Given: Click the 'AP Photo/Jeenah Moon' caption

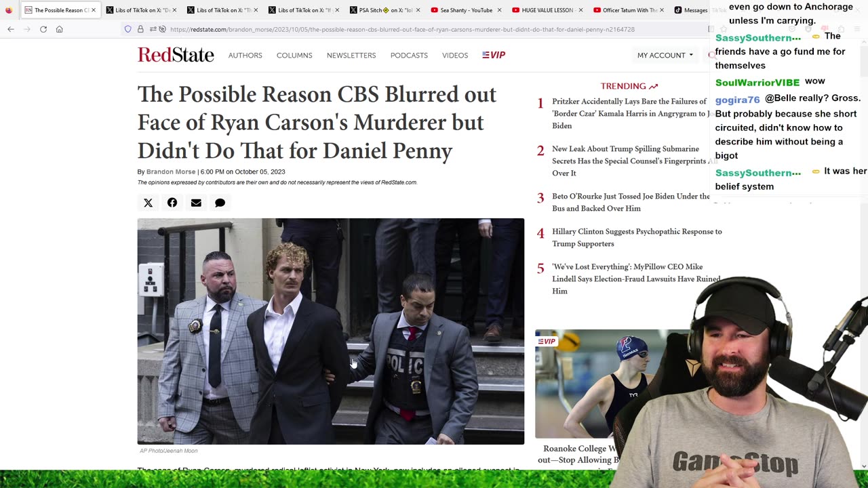Looking at the screenshot, I should click(x=169, y=451).
